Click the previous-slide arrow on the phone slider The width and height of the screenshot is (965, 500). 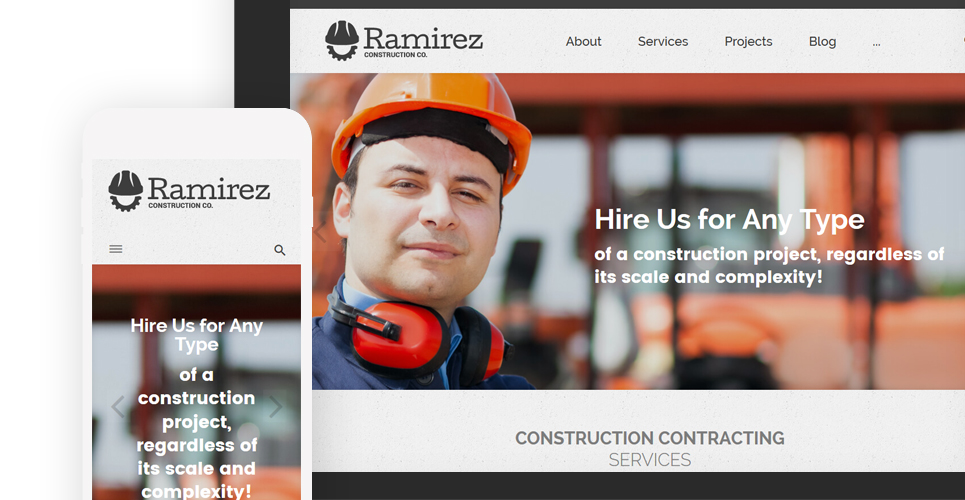(118, 406)
